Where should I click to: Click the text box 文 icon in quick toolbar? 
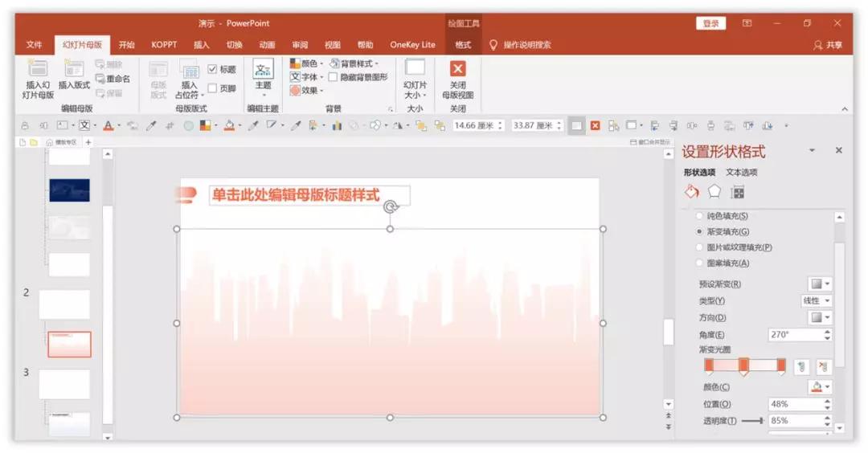pyautogui.click(x=84, y=125)
